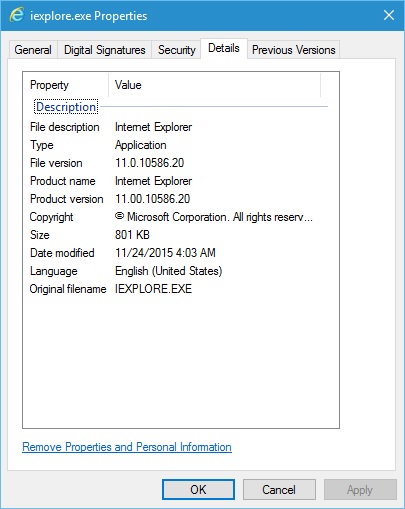Click the Cancel button
Image resolution: width=405 pixels, height=509 pixels.
click(x=279, y=489)
